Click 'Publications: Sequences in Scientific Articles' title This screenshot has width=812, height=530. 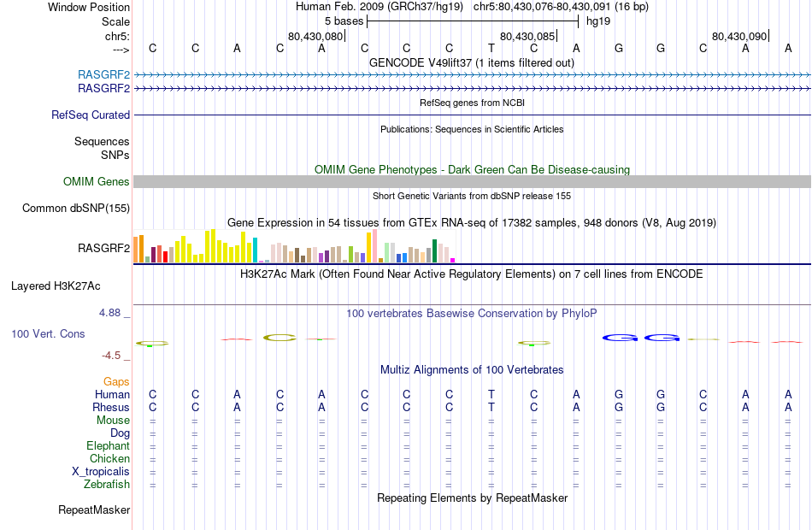coord(472,129)
